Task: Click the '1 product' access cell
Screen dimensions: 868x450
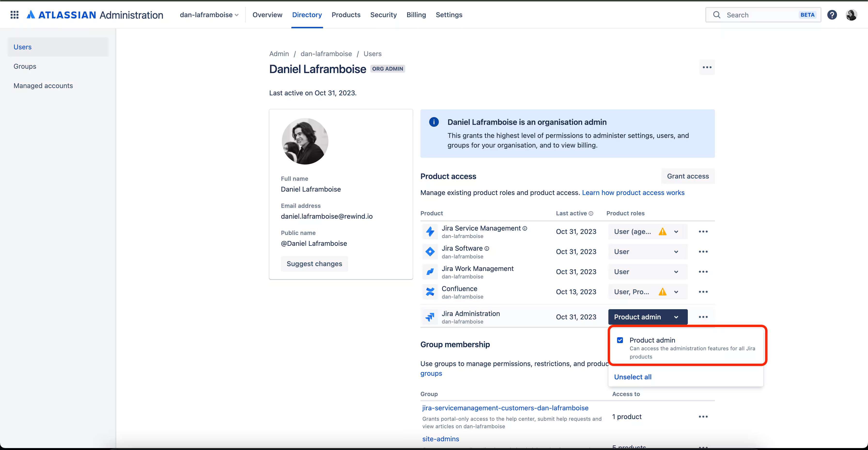Action: (627, 417)
